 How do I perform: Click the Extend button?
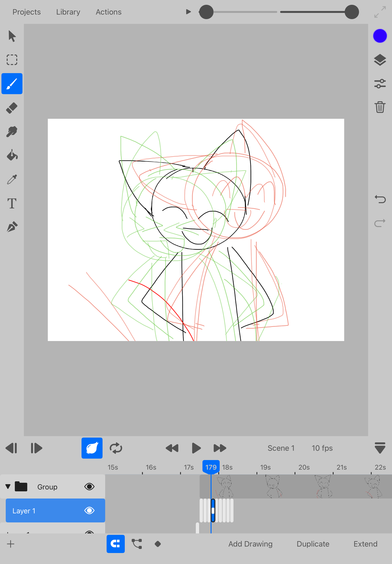pos(365,544)
